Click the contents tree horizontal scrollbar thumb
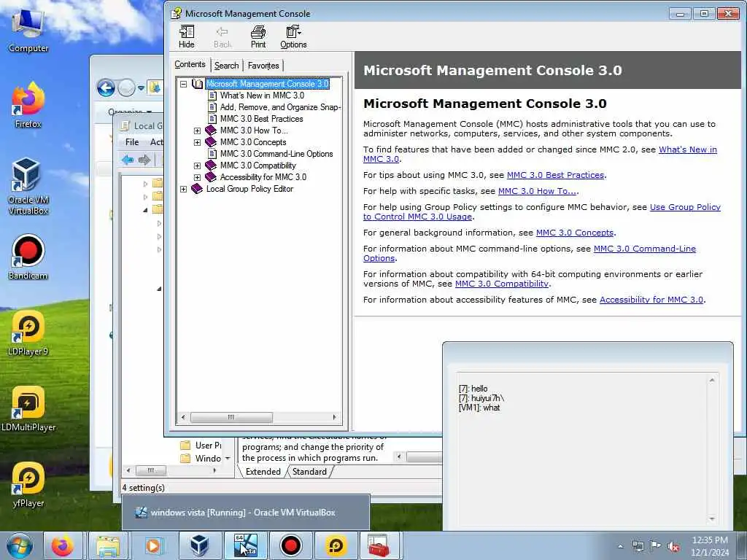The width and height of the screenshot is (747, 560). coord(231,417)
